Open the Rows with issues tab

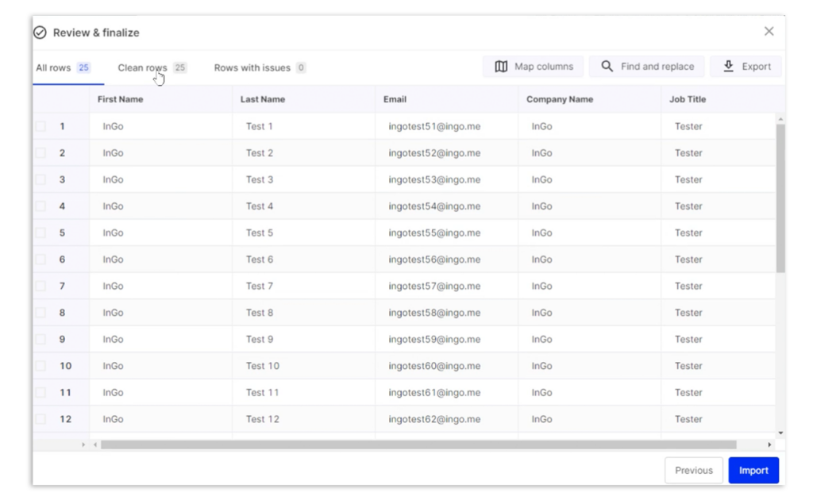[x=260, y=67]
